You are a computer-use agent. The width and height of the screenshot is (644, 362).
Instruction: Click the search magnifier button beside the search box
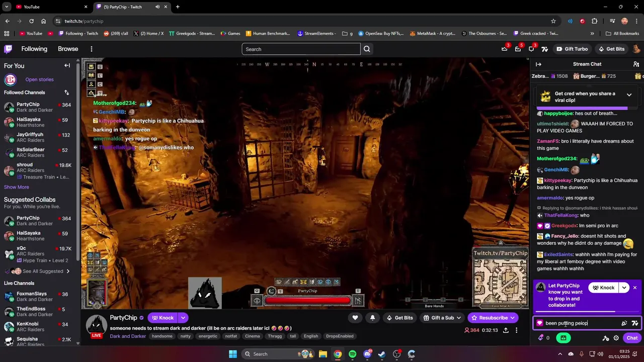point(367,49)
